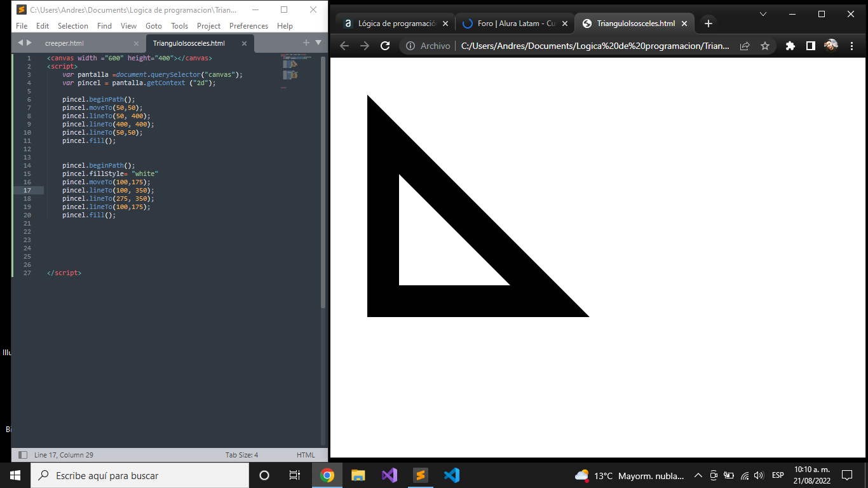Close the Lógica de programación Chrome tab
Image resolution: width=868 pixels, height=488 pixels.
tap(445, 24)
